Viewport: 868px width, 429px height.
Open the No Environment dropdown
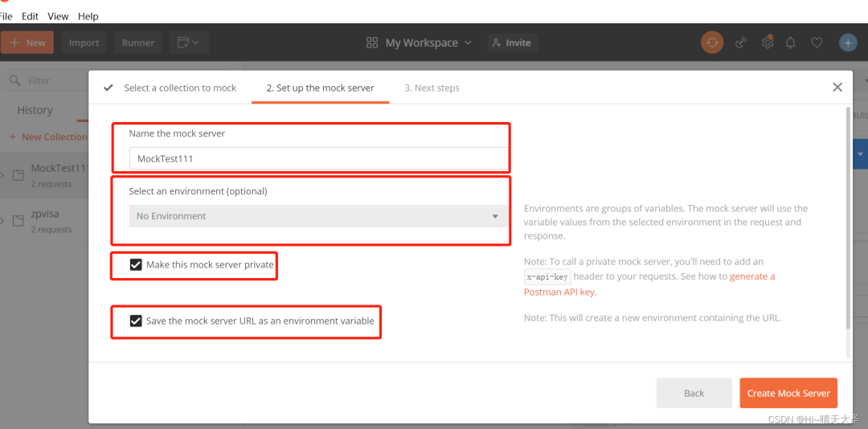point(318,216)
